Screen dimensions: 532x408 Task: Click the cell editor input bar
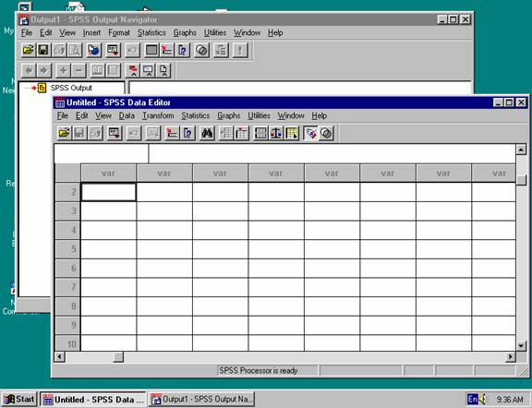pyautogui.click(x=332, y=153)
